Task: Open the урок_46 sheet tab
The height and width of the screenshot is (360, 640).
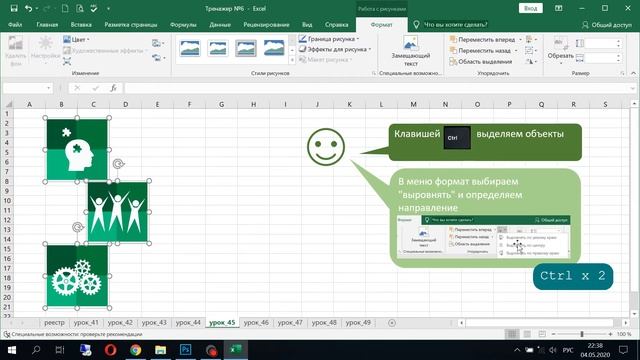Action: 256,322
